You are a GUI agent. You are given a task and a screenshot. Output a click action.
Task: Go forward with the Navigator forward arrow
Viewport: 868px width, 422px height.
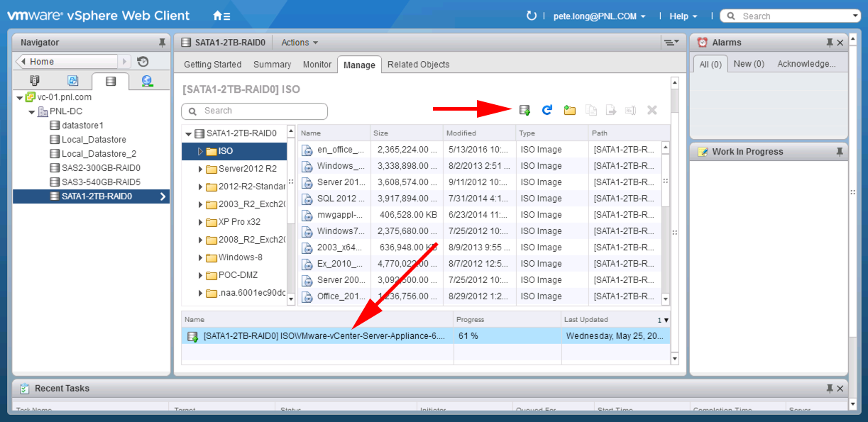tap(125, 62)
